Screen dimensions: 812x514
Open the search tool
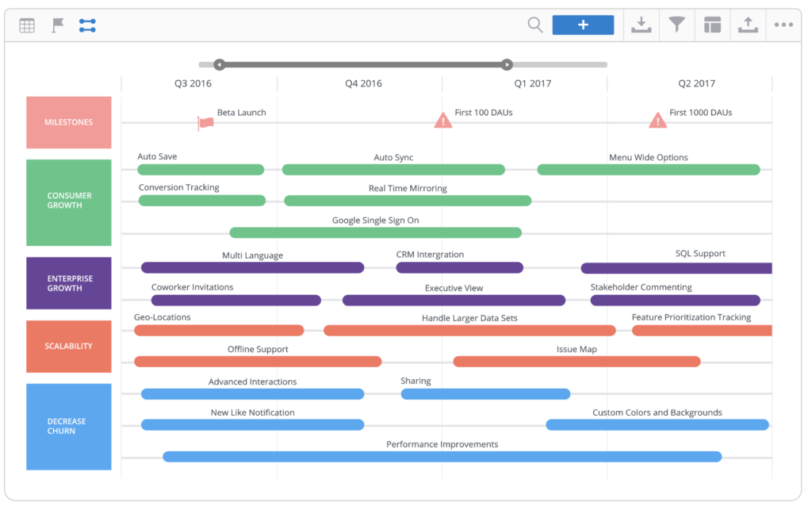click(534, 25)
